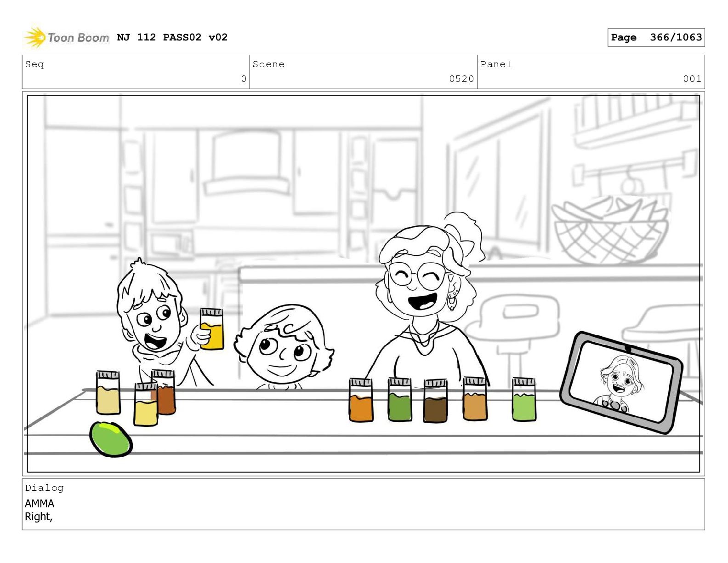Click the fruit basket on the counter
728x563 pixels.
610,230
